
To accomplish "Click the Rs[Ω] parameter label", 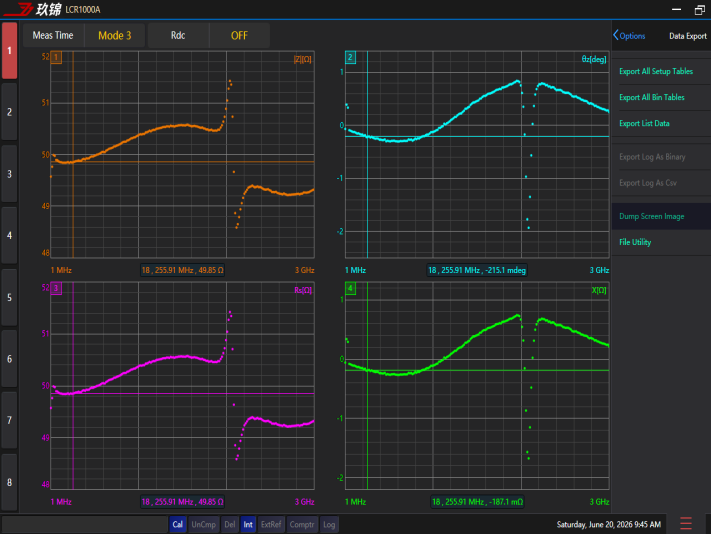I will [x=303, y=290].
